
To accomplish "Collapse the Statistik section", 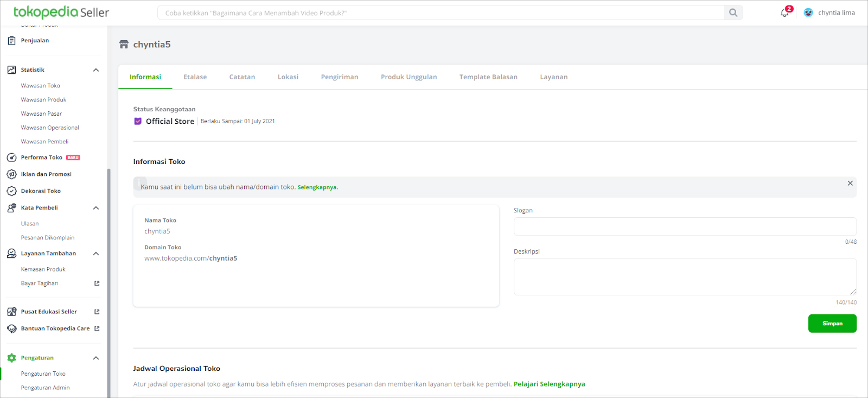I will (96, 70).
